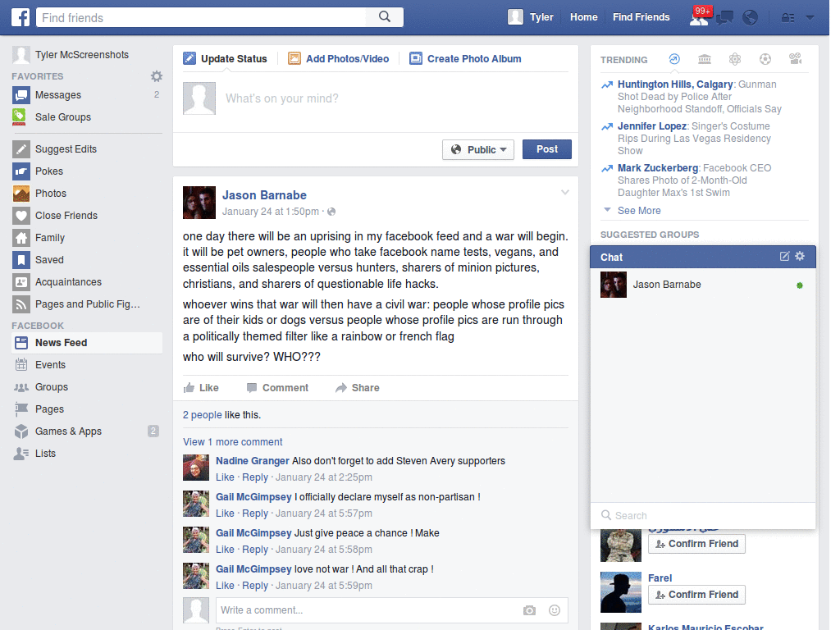Viewport: 840px width, 630px height.
Task: Open Mark Zuckerberg trending topic
Action: coord(658,167)
